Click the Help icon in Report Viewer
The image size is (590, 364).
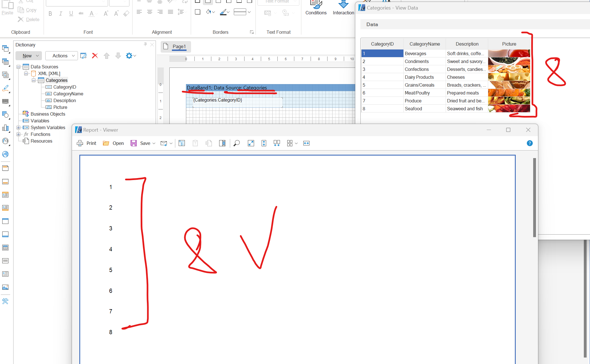click(530, 143)
